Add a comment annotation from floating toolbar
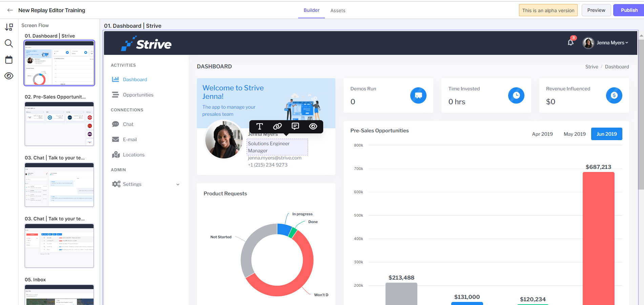The width and height of the screenshot is (644, 305). click(x=295, y=126)
